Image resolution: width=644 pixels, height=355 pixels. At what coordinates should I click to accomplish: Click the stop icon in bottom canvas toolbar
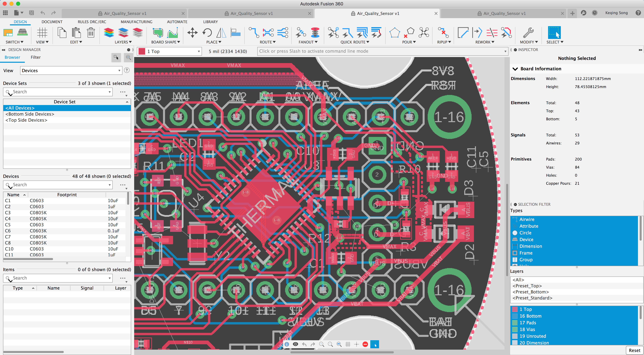coord(365,344)
